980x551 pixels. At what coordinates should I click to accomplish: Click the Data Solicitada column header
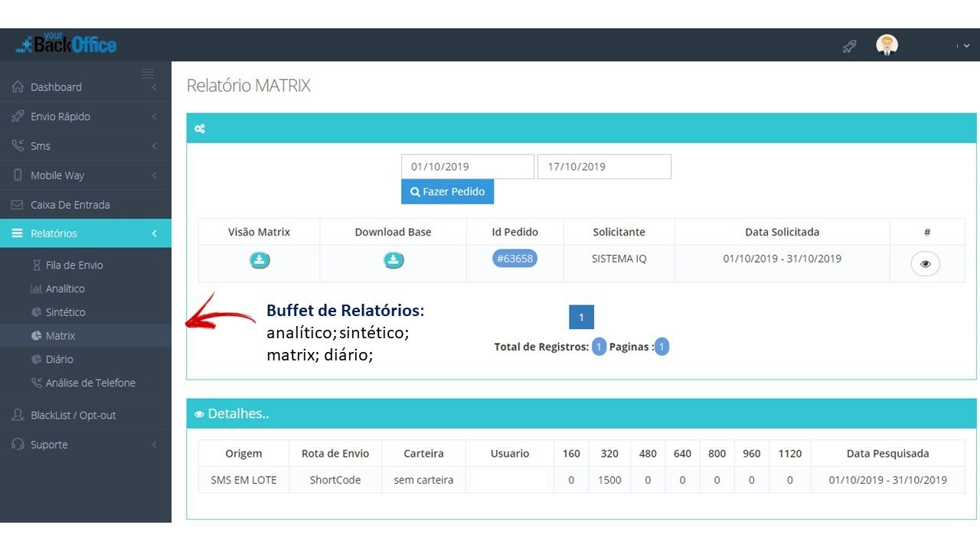pyautogui.click(x=782, y=232)
